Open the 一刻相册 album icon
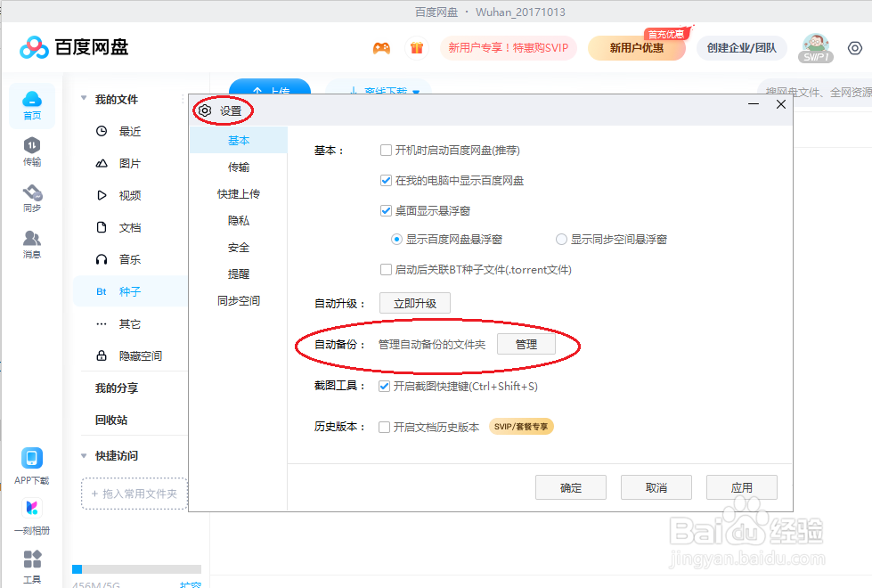 tap(32, 516)
